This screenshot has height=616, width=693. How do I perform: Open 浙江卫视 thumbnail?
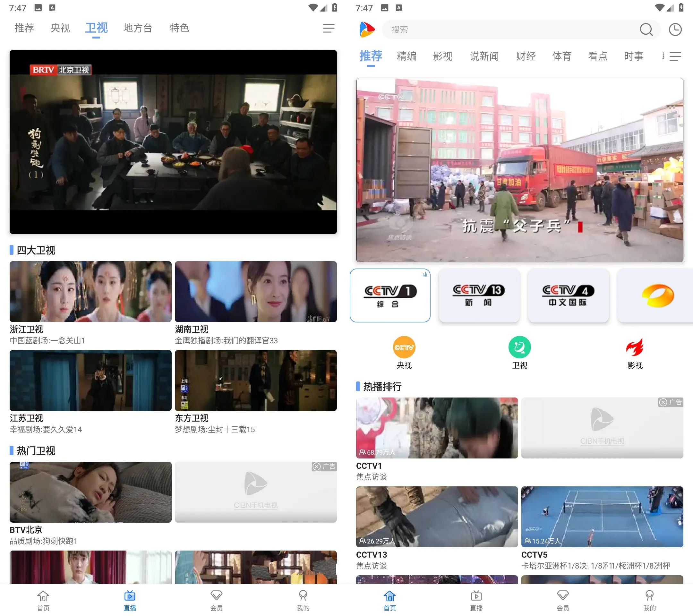pos(90,291)
